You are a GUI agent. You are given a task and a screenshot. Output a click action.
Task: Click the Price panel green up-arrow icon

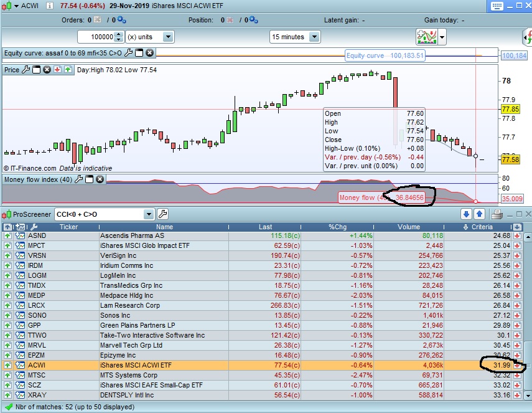[68, 70]
